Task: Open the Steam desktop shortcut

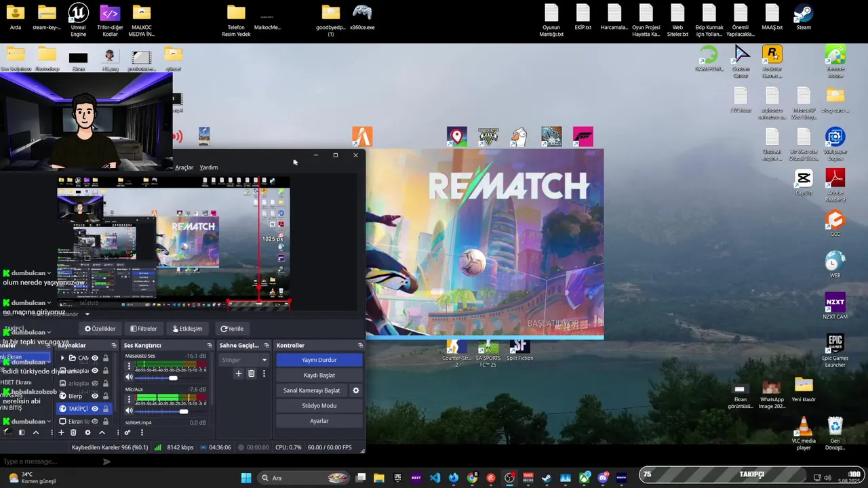Action: (804, 18)
